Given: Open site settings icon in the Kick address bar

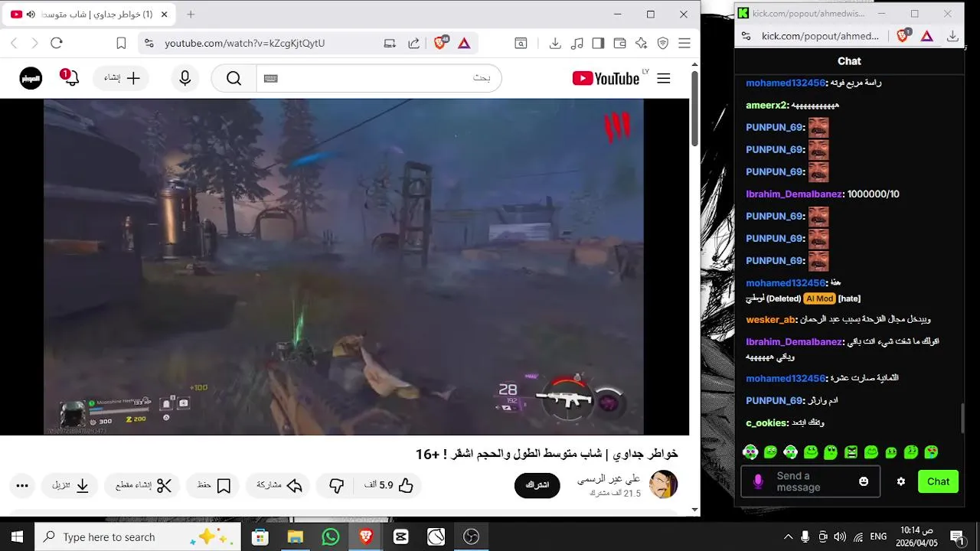Looking at the screenshot, I should [x=746, y=36].
